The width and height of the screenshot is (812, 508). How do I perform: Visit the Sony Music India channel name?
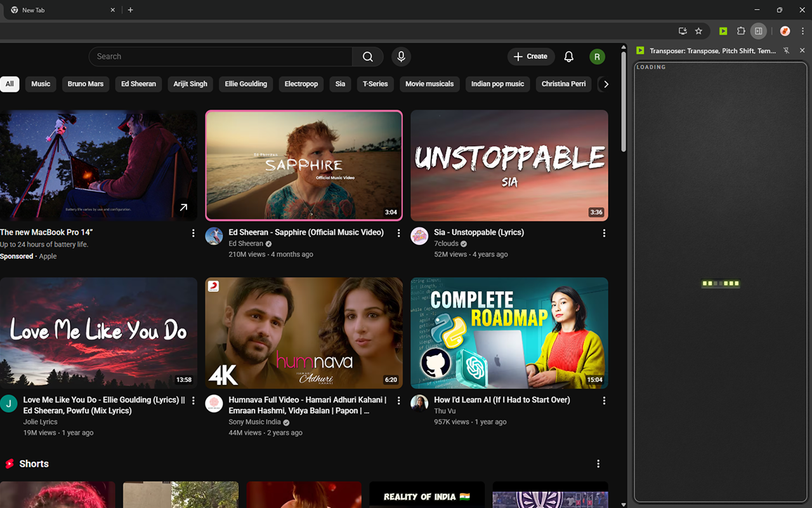pos(254,422)
